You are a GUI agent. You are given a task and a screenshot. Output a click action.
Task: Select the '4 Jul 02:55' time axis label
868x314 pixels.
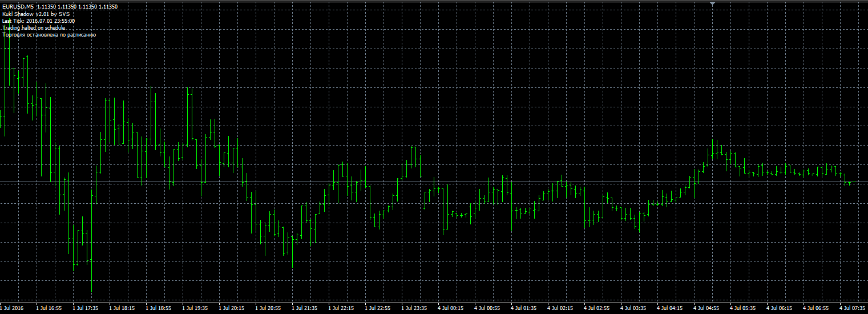pyautogui.click(x=596, y=308)
